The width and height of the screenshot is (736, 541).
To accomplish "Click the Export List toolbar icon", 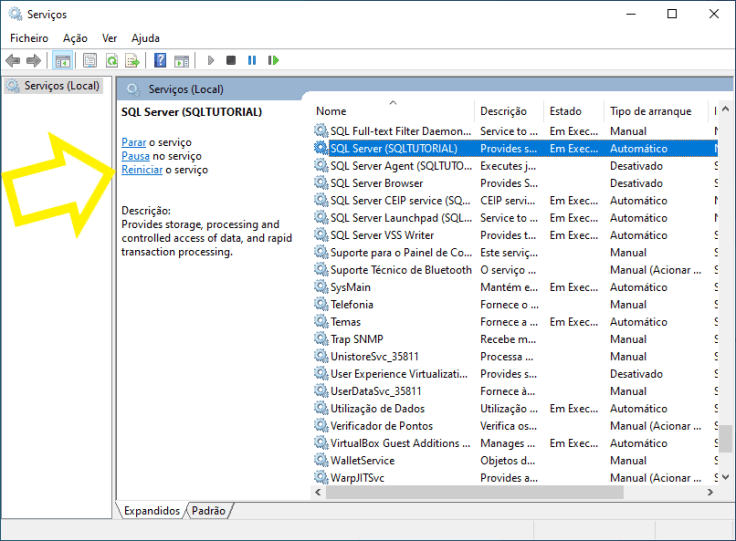I will coord(132,61).
